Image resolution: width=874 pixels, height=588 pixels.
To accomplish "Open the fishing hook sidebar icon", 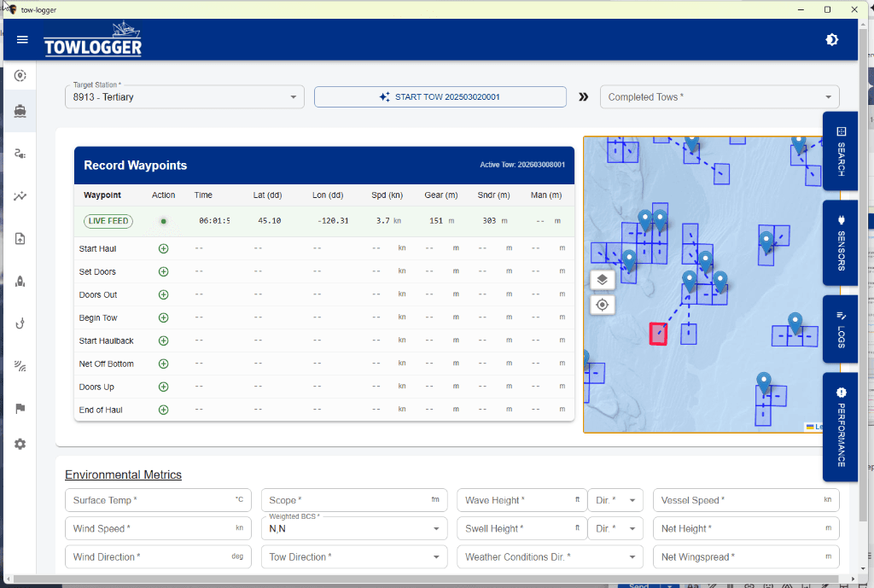I will 20,323.
